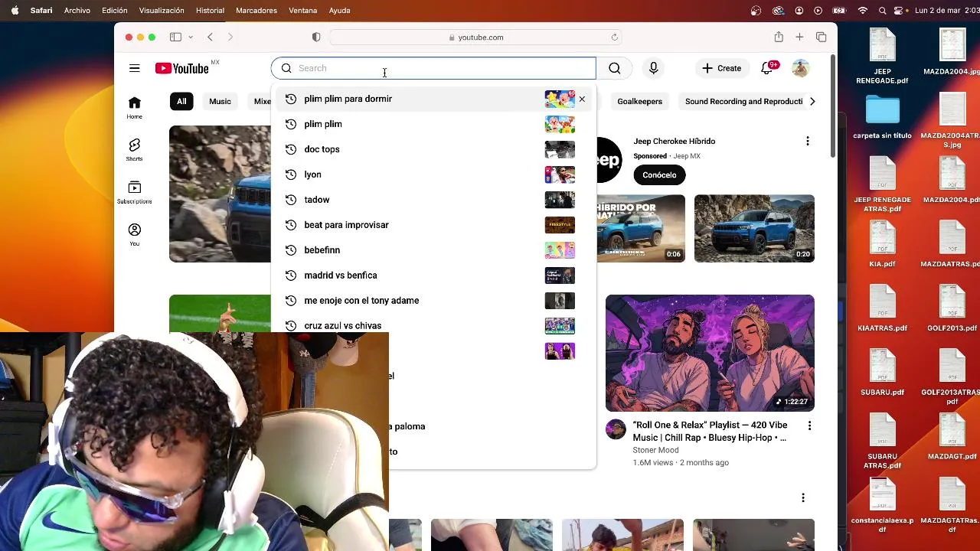
Task: Click the Create button
Action: pyautogui.click(x=721, y=68)
